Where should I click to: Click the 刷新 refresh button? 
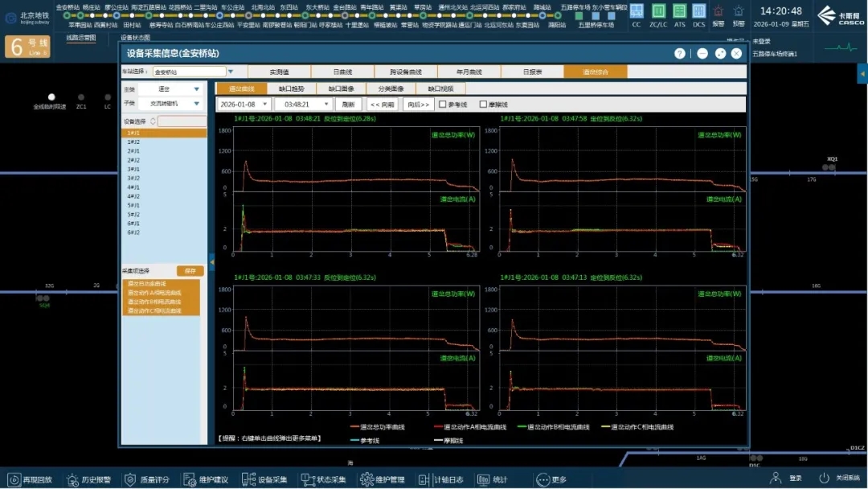(x=348, y=105)
